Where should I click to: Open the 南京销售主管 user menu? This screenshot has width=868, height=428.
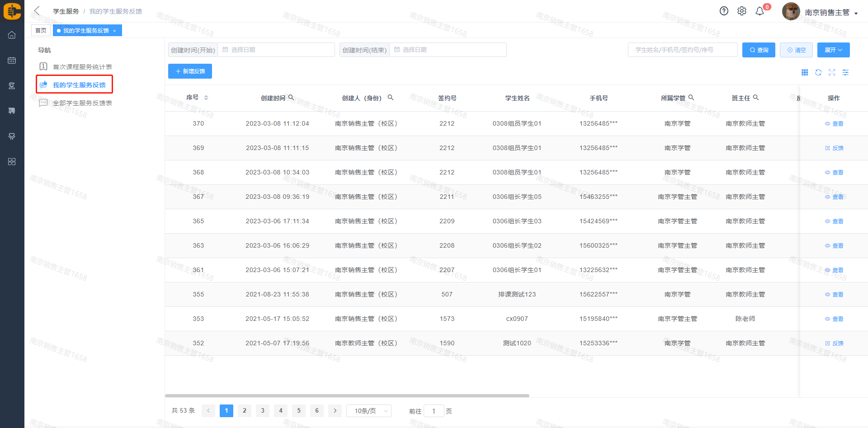831,13
